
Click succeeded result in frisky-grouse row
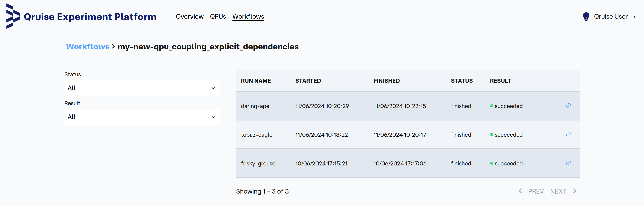coord(506,163)
